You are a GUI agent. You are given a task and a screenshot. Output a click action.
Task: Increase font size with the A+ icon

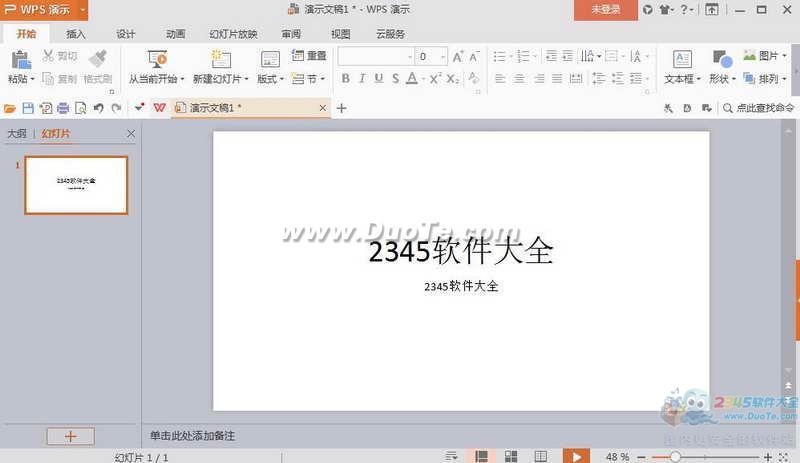pyautogui.click(x=458, y=56)
